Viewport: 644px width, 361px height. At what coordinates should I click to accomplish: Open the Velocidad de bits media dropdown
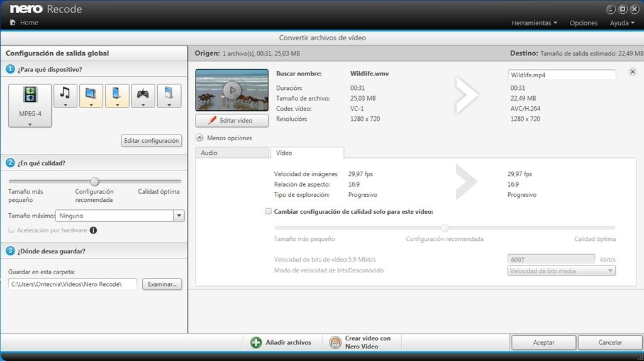tap(562, 270)
